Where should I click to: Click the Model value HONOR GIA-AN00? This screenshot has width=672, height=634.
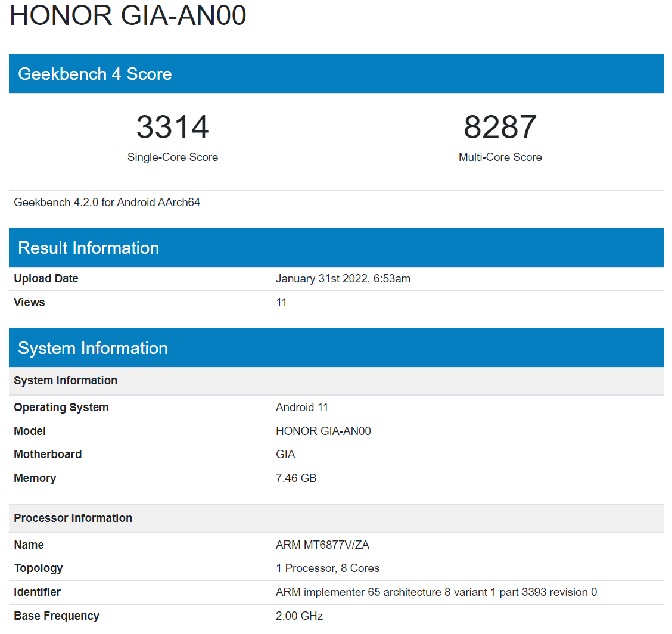pos(323,431)
